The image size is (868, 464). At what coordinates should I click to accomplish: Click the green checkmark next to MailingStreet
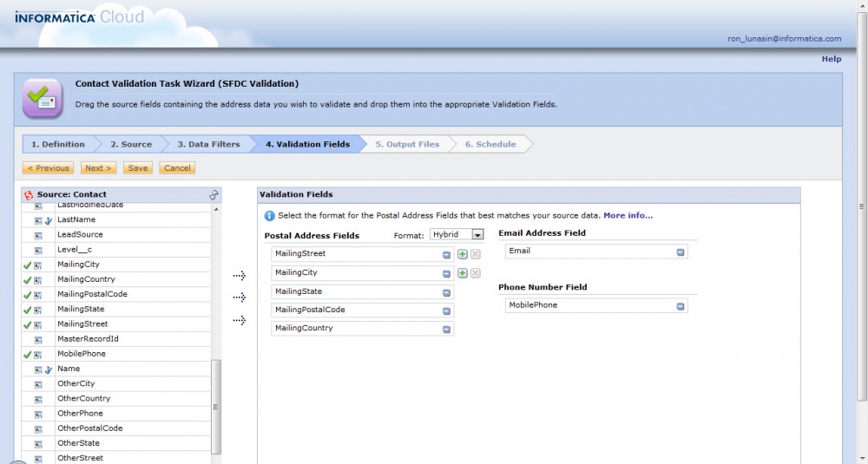(27, 325)
